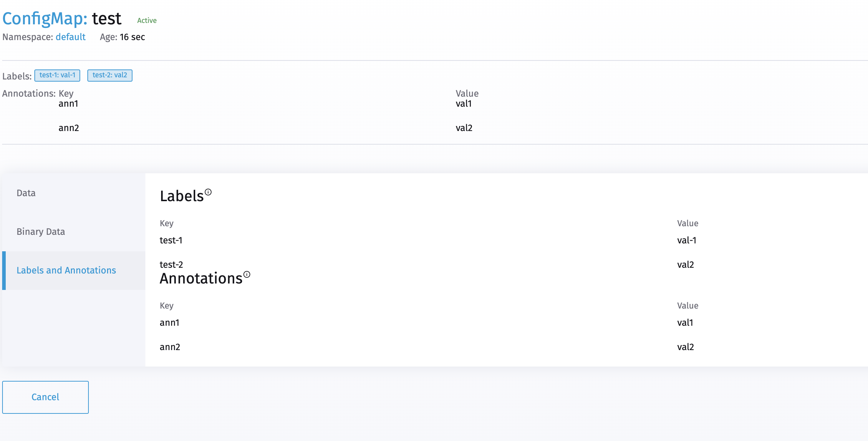Screen dimensions: 868x441
Task: Click the test-1: val-1 label badge
Action: [x=57, y=76]
